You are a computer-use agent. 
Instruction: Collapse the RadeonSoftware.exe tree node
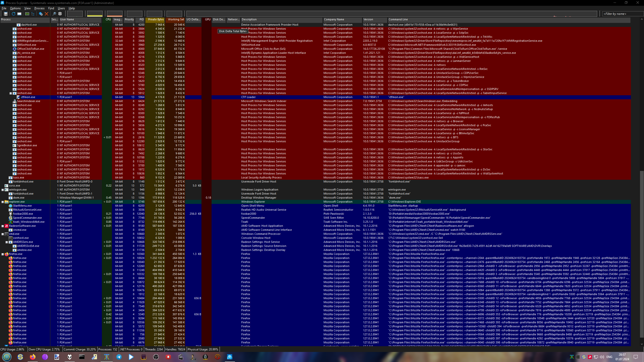[3, 226]
